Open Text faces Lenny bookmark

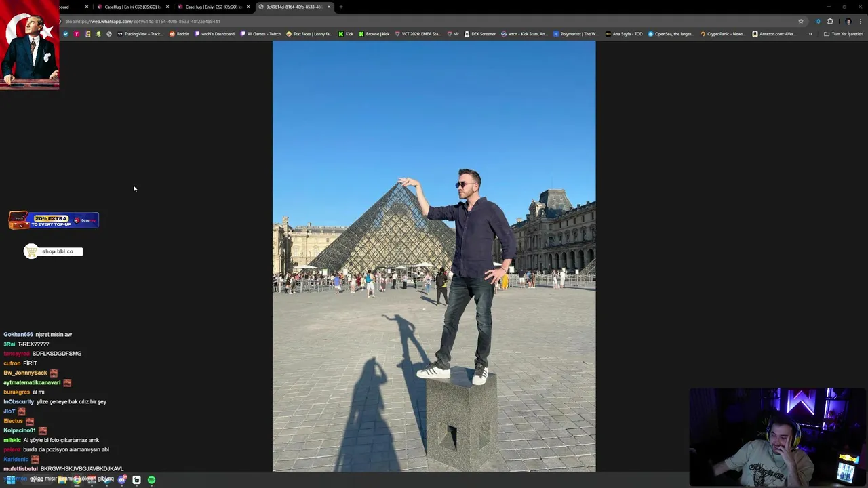[309, 34]
